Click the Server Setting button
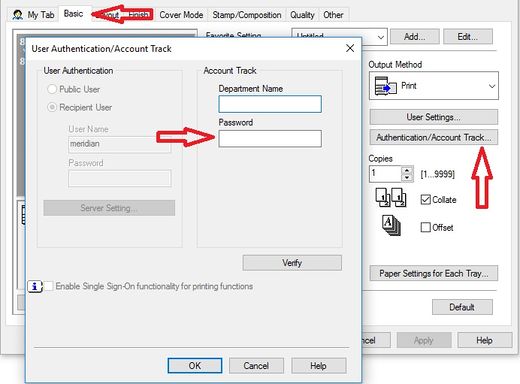 (x=109, y=208)
